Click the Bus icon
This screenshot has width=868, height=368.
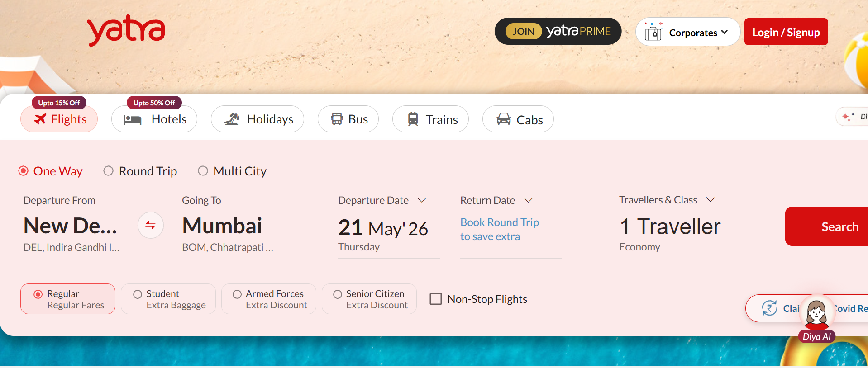click(337, 119)
